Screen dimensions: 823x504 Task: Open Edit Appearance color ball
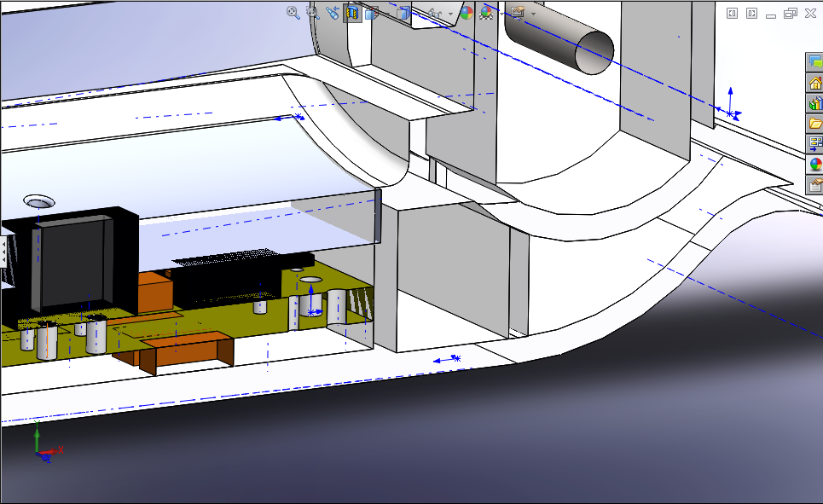tap(467, 13)
